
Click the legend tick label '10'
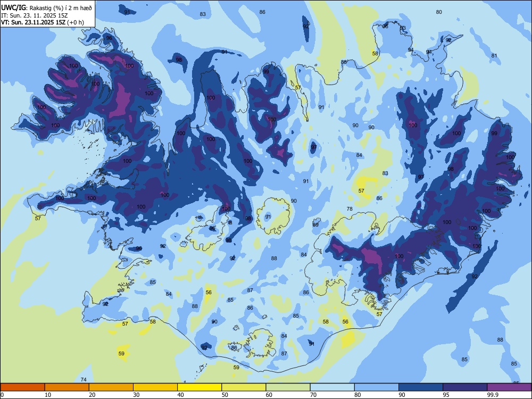click(x=48, y=395)
